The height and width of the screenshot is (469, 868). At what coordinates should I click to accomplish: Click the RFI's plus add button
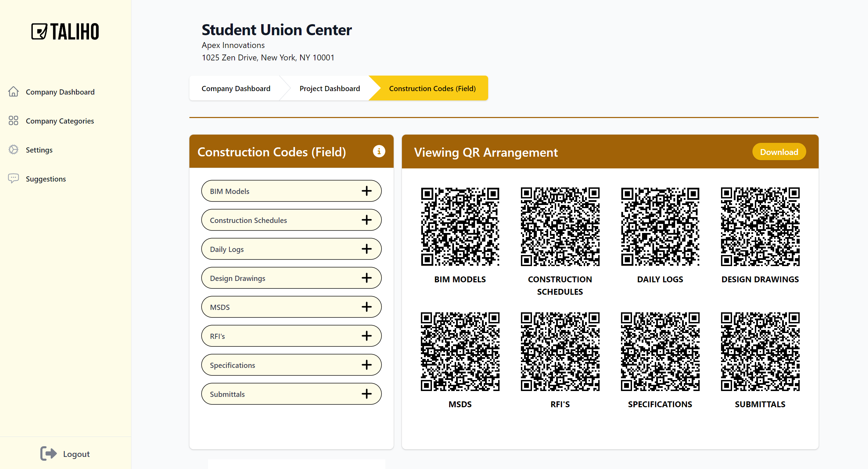tap(366, 336)
